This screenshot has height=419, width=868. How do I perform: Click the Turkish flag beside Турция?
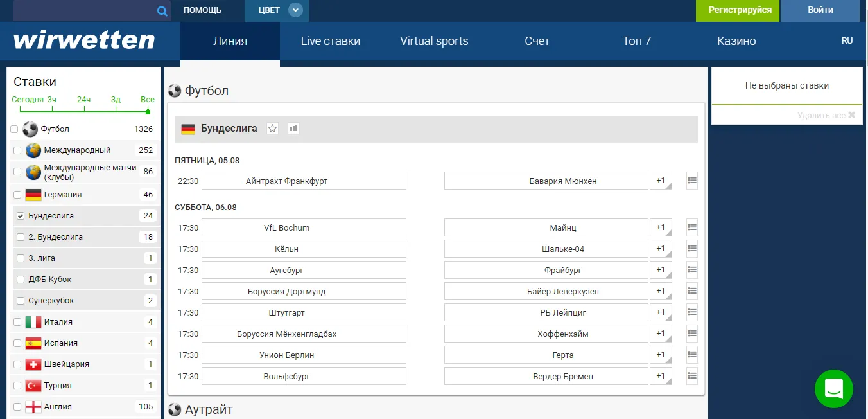[33, 386]
